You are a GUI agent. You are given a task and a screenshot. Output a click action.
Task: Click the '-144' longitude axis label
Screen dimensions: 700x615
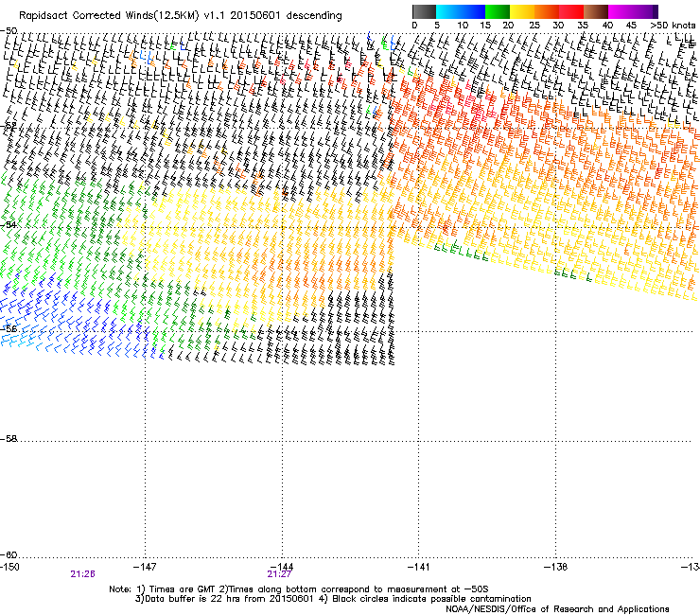tap(282, 567)
